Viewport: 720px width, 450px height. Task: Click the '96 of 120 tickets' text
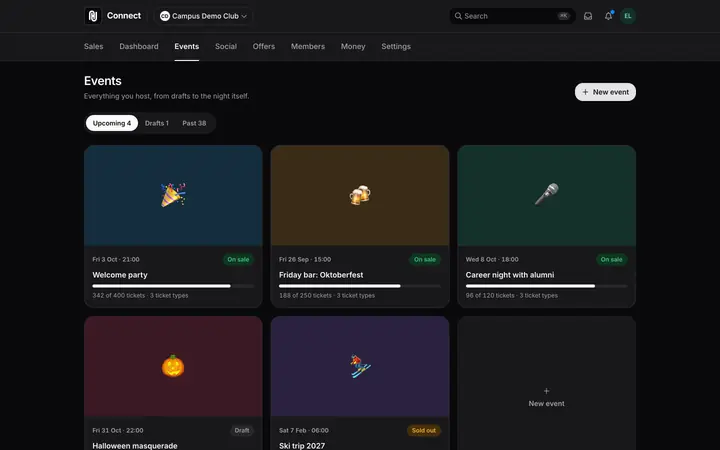pos(490,295)
